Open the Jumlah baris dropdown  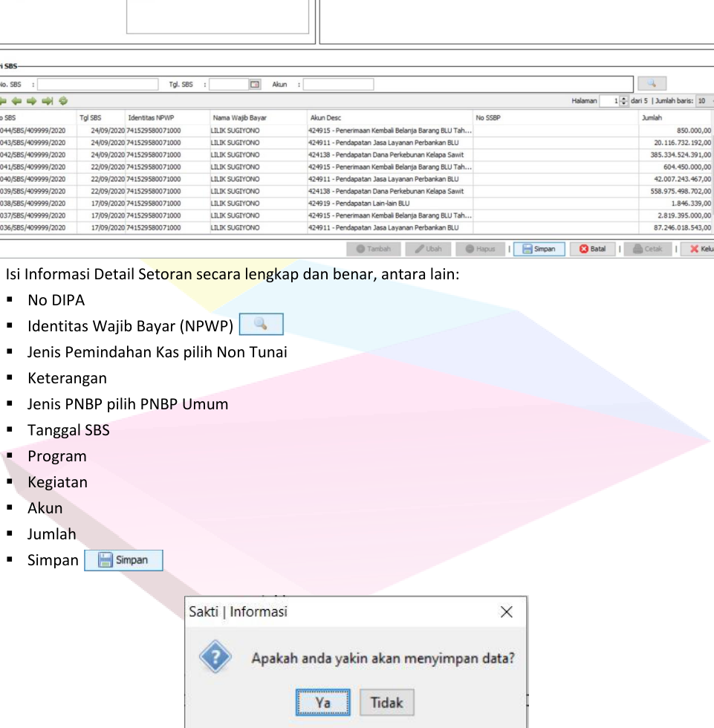point(703,101)
